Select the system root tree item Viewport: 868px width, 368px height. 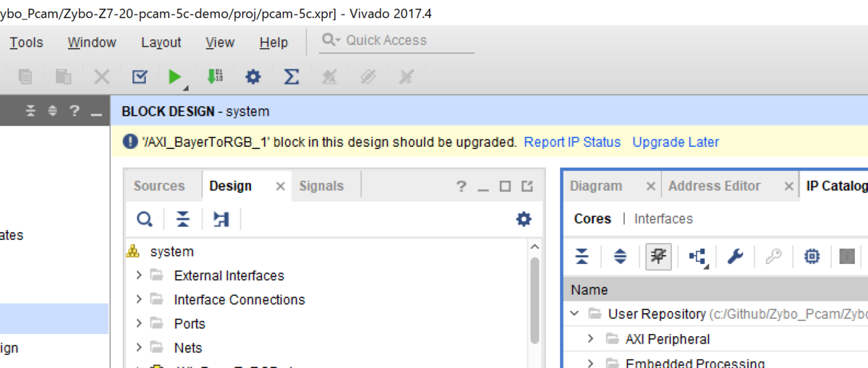tap(172, 252)
